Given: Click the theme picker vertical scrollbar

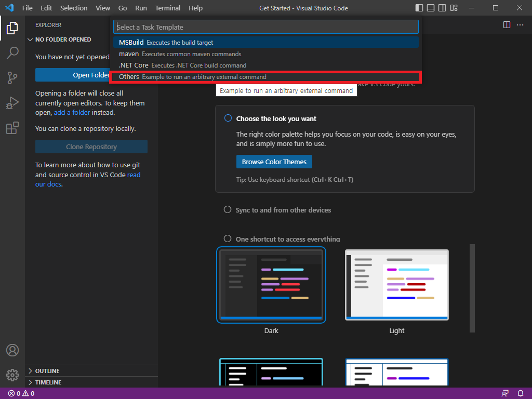Looking at the screenshot, I should 472,288.
